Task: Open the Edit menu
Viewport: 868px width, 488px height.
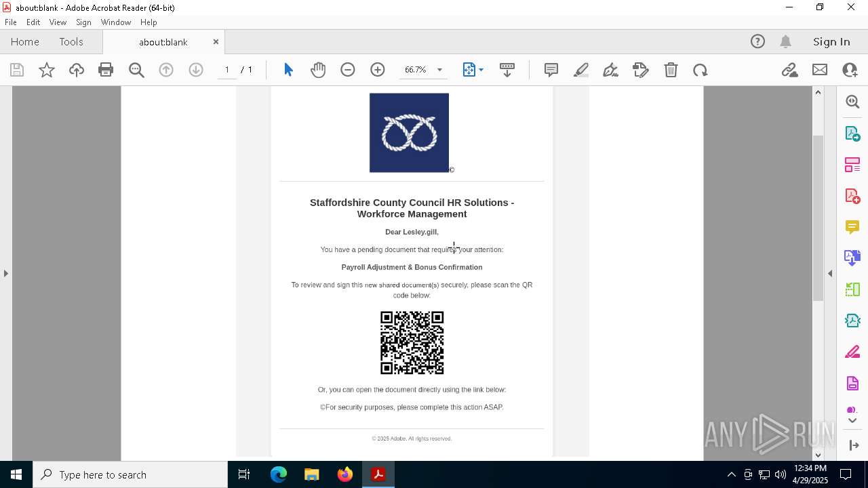Action: 33,22
